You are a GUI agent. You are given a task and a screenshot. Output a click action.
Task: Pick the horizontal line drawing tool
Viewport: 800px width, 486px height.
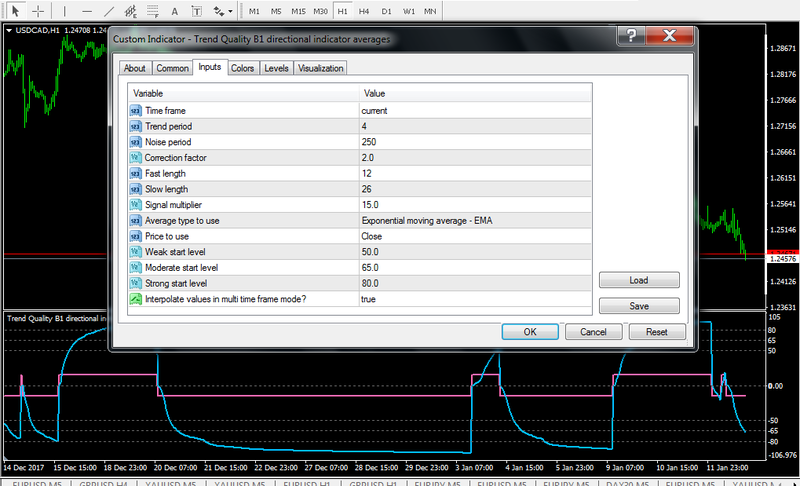87,10
